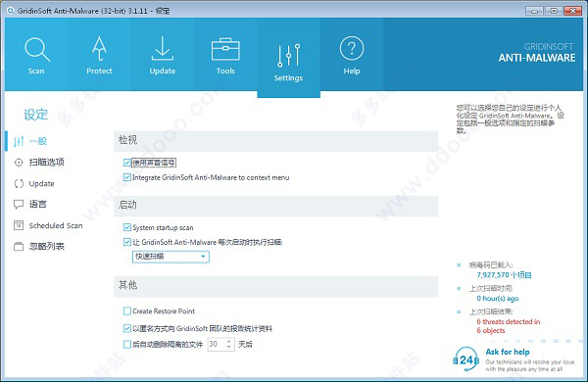The width and height of the screenshot is (588, 382).
Task: Enable the 后自动删除隔离的文件 checkbox
Action: (127, 344)
